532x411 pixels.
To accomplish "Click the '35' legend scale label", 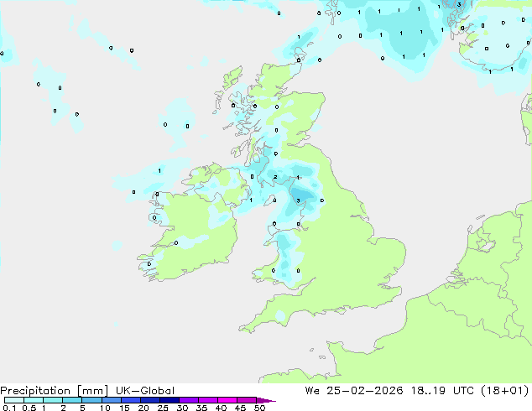I will tap(201, 408).
